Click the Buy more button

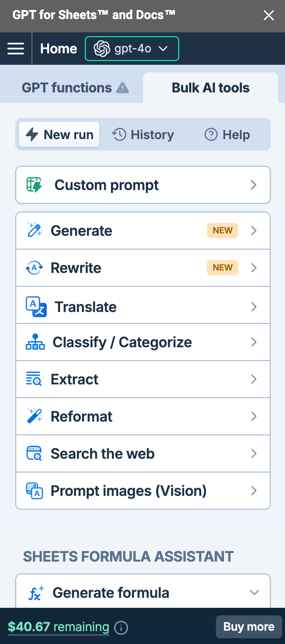pos(249,627)
